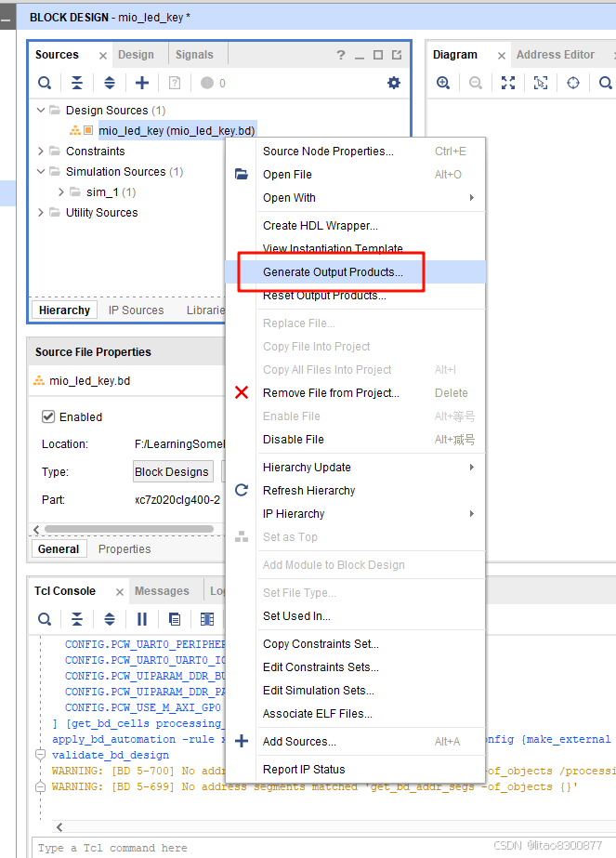The image size is (616, 858).
Task: Expand the sim_1 tree node
Action: click(x=60, y=192)
